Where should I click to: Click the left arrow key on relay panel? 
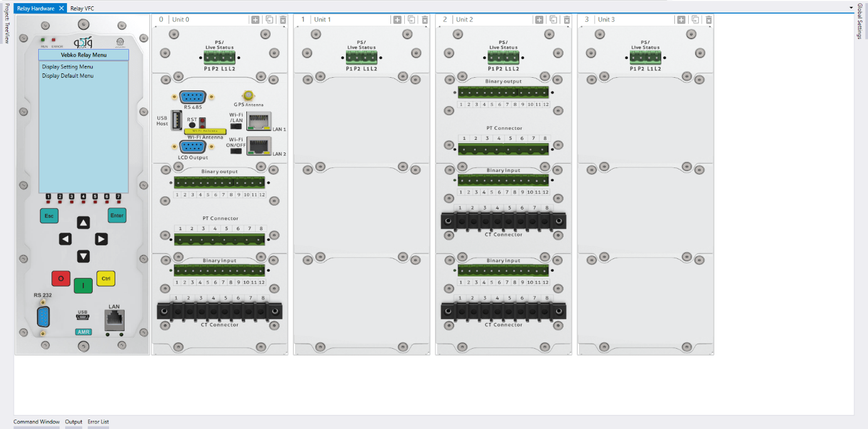(x=65, y=239)
